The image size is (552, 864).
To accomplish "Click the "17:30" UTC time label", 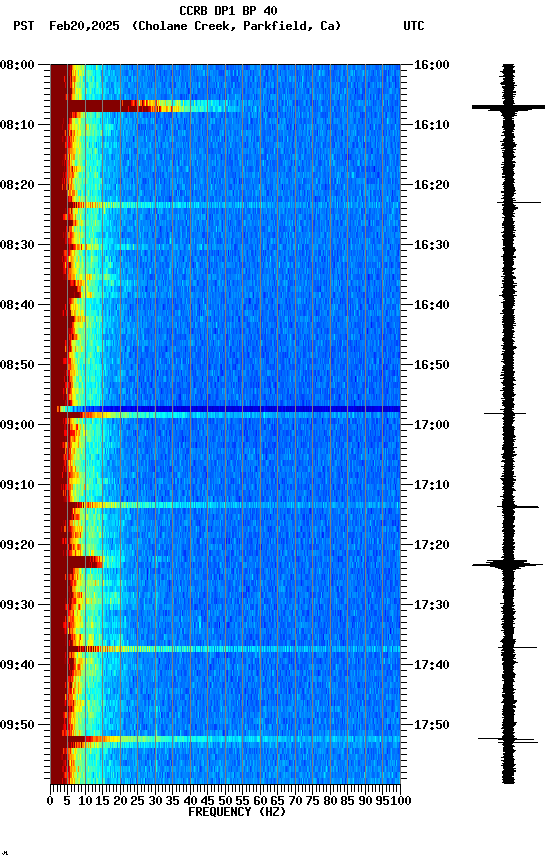I will (x=432, y=605).
